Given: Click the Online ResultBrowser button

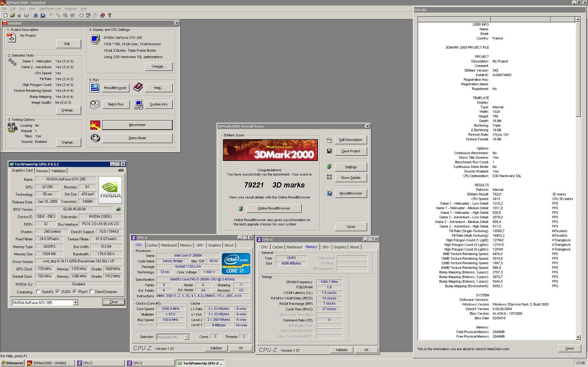Looking at the screenshot, I should tap(274, 208).
